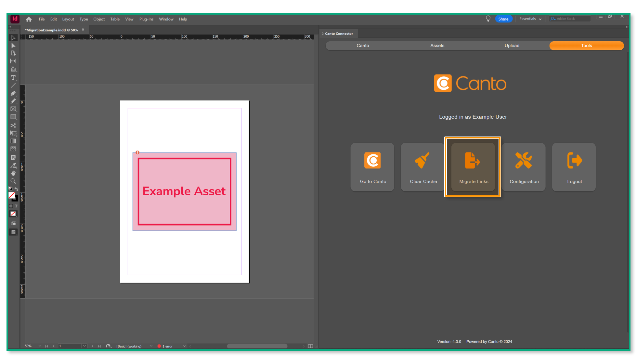Swap fill and stroke arrows
This screenshot has height=364, width=637.
[16, 188]
